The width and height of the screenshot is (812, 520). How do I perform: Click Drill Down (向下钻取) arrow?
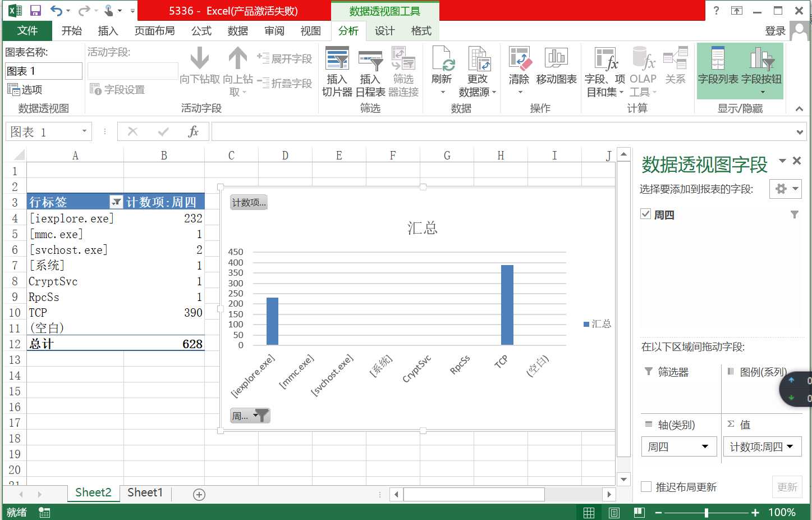point(200,66)
